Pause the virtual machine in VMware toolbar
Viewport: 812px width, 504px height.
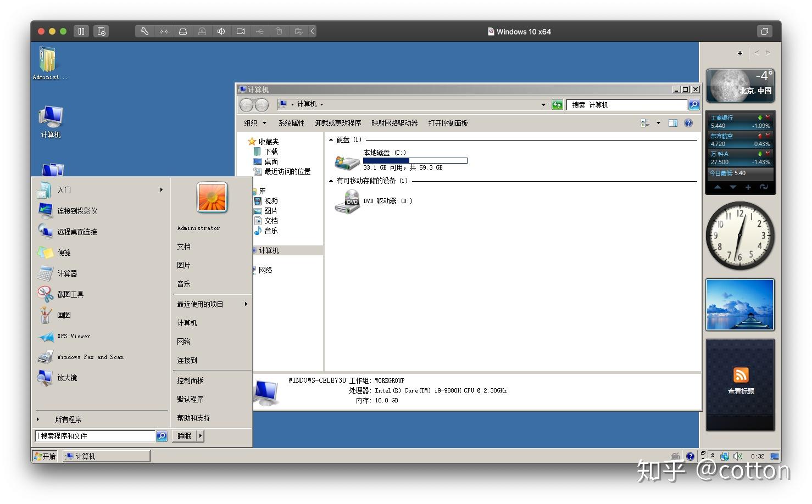(81, 31)
